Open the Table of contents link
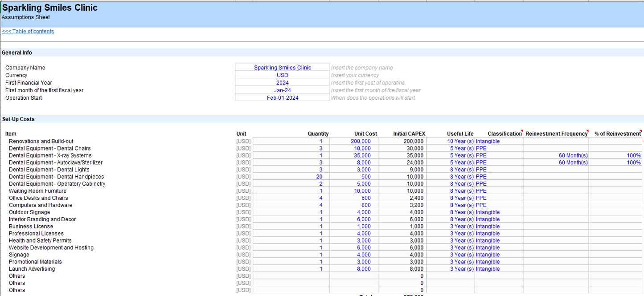Screen dimensions: 644x296 click(28, 32)
